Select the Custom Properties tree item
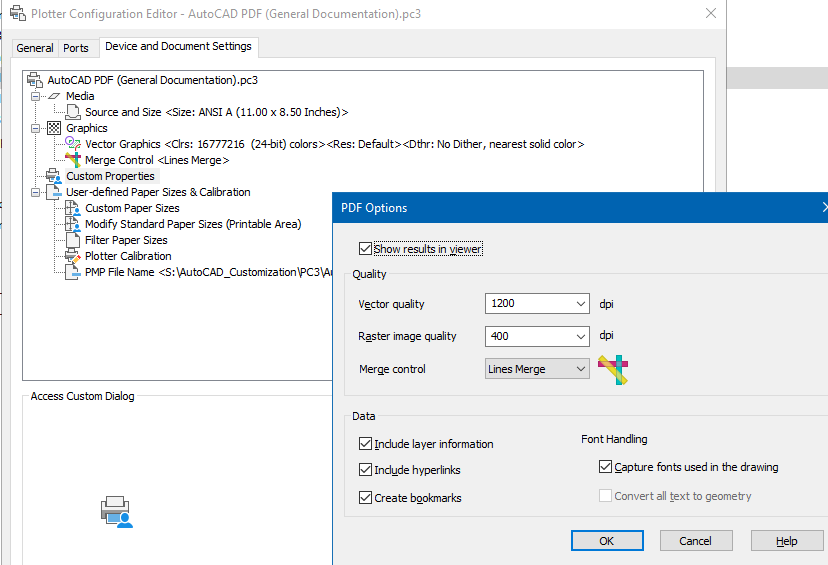828x565 pixels. tap(110, 176)
